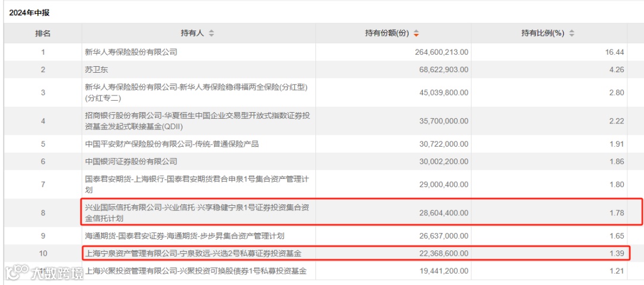Select shares value 30,002,200.00
644x285 pixels.
444,161
